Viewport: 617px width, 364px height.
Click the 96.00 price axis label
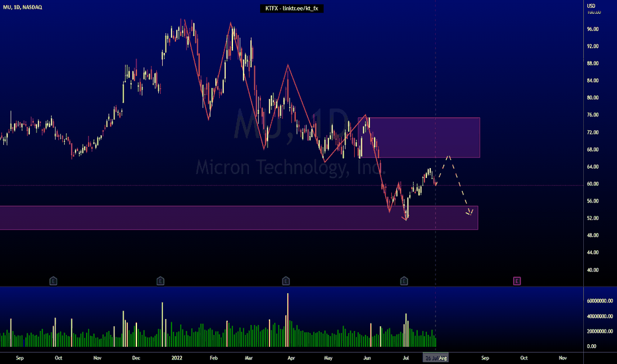coord(593,29)
